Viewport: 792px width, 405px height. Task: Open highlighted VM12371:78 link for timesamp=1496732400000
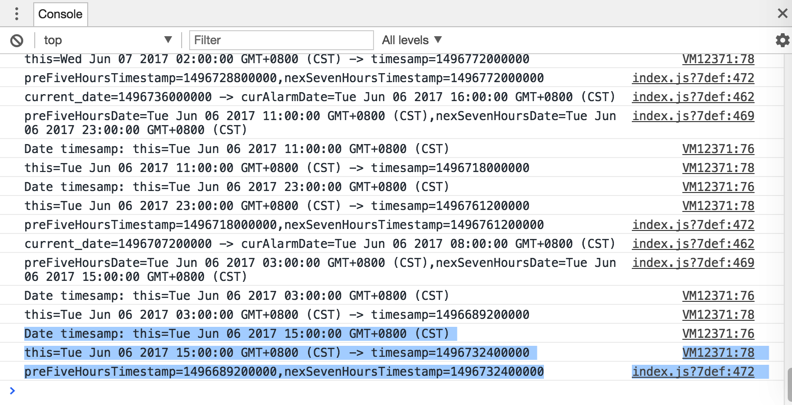pyautogui.click(x=718, y=352)
